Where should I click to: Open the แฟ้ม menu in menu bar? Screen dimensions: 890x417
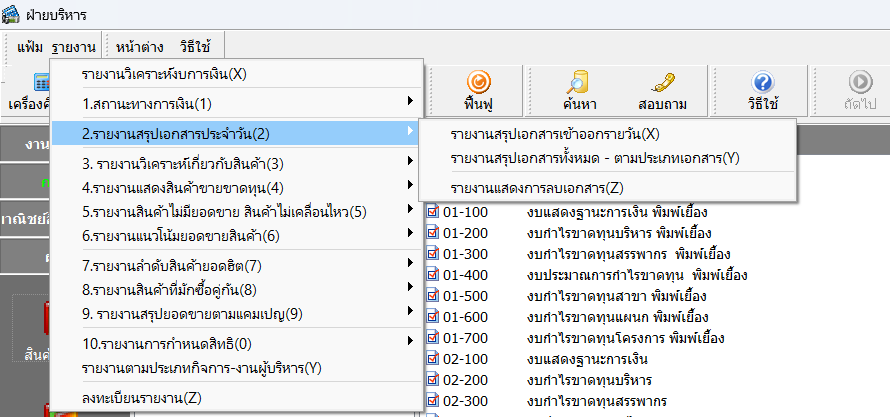[31, 46]
